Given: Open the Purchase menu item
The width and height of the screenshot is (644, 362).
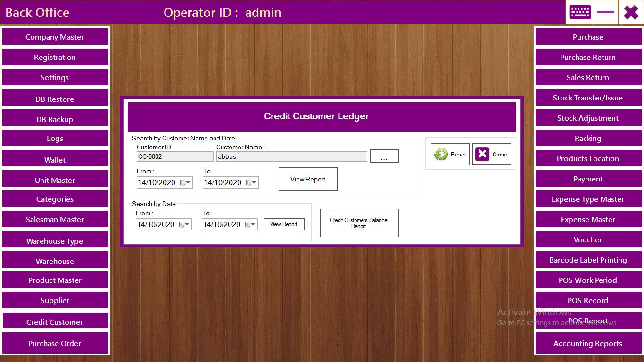Looking at the screenshot, I should click(588, 37).
